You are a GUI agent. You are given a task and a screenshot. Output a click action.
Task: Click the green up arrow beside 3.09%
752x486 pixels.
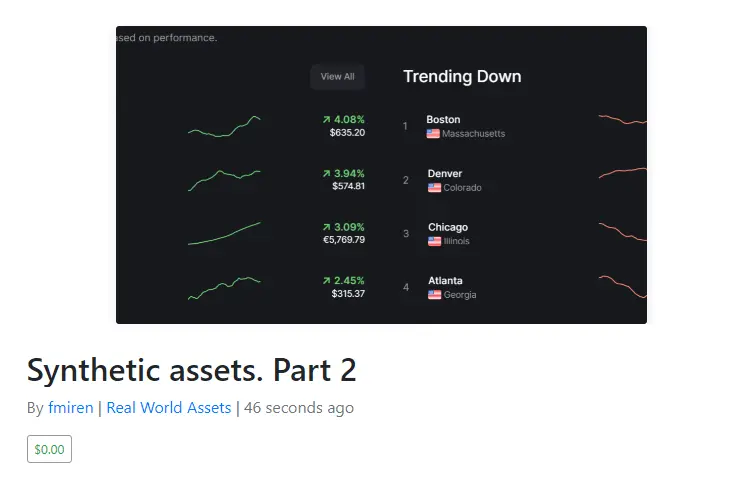point(327,227)
